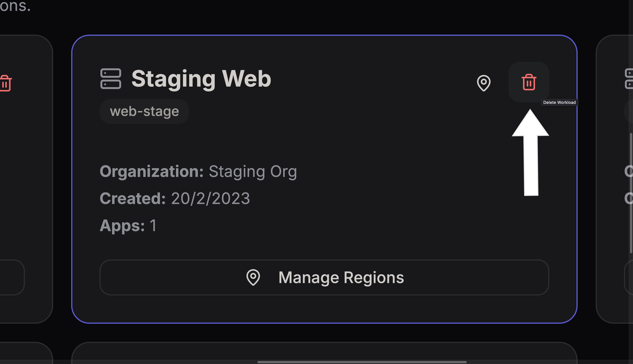Screen dimensions: 633x364
Task: Delete the Staging Web workload
Action: click(x=529, y=82)
